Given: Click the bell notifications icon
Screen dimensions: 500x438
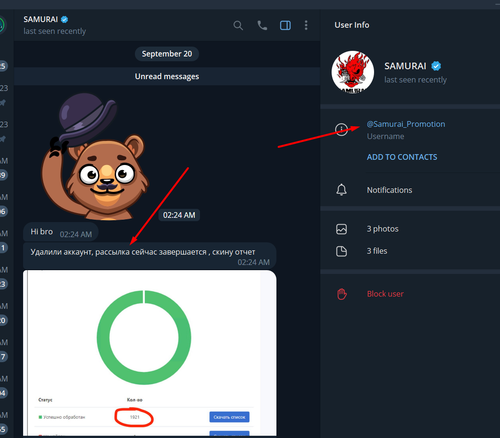Looking at the screenshot, I should pyautogui.click(x=341, y=190).
